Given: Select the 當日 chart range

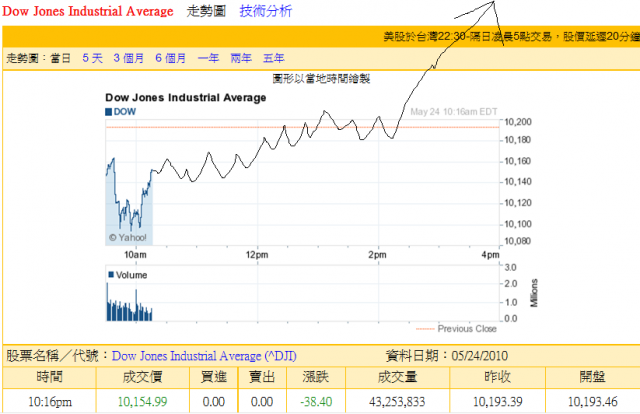Looking at the screenshot, I should click(60, 58).
